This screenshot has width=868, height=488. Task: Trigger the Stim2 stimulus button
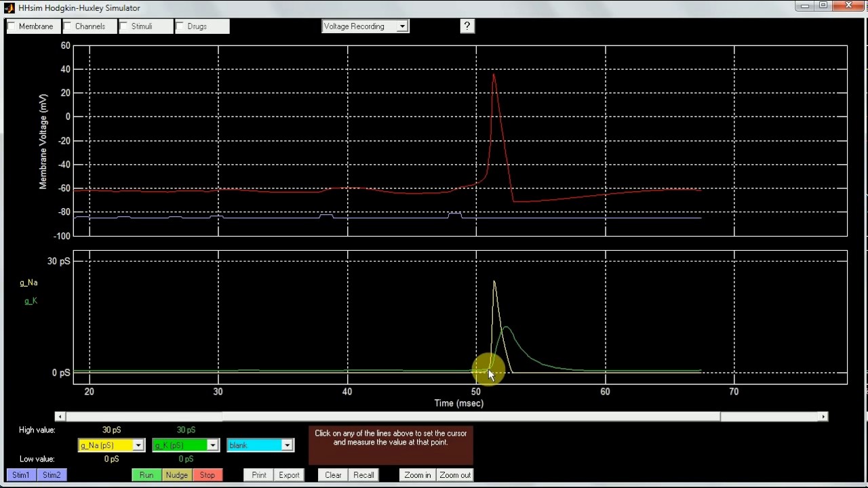click(52, 475)
